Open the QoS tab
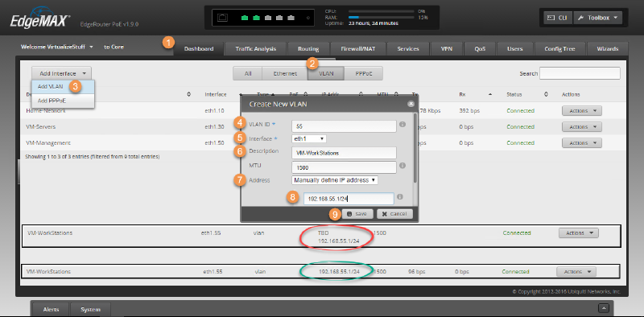This screenshot has height=317, width=644. [480, 49]
